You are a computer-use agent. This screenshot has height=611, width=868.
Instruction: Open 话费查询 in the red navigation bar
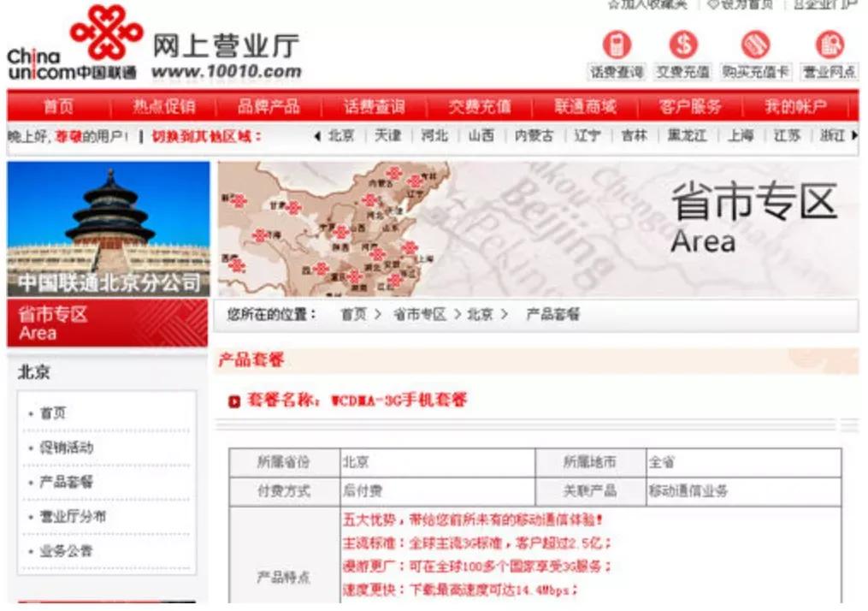click(x=374, y=106)
